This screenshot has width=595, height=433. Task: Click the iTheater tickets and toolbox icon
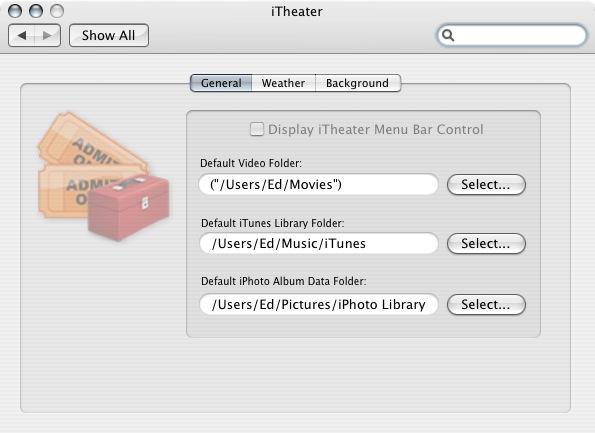click(104, 176)
